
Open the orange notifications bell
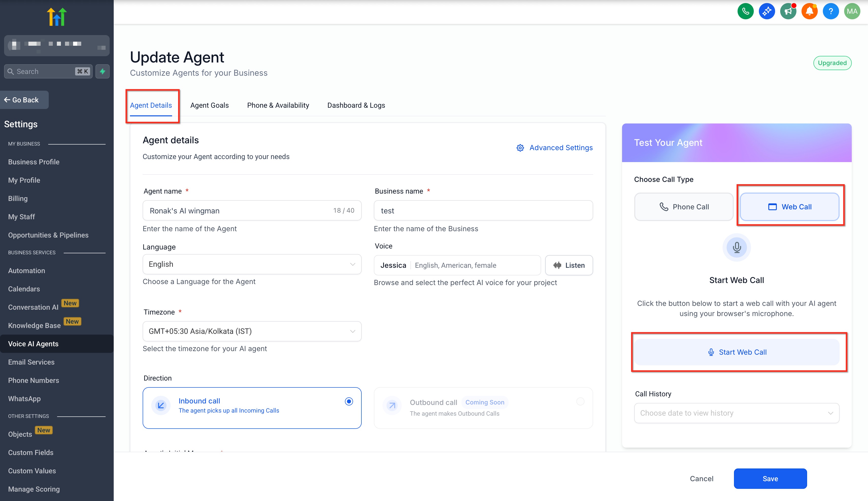point(809,11)
